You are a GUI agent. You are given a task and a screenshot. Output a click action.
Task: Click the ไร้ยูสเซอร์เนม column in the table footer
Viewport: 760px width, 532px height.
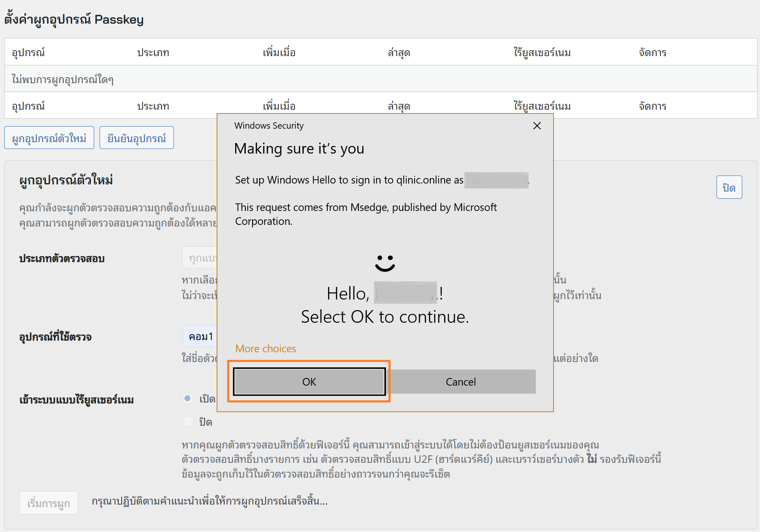[x=542, y=106]
